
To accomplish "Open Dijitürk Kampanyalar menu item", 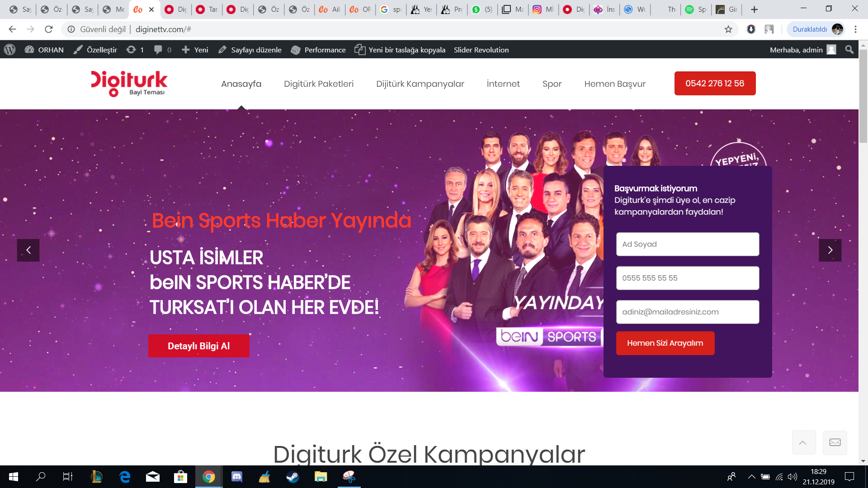I will tap(420, 84).
